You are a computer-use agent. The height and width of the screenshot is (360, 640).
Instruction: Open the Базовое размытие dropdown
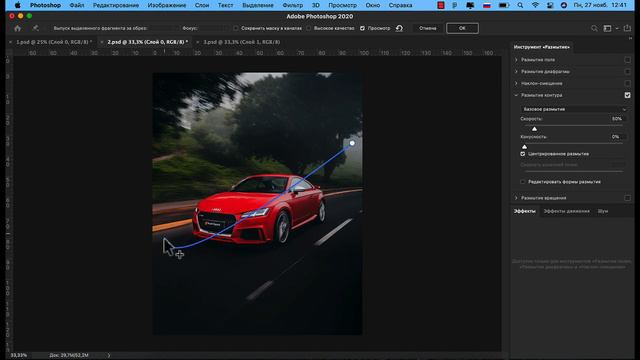pyautogui.click(x=574, y=109)
